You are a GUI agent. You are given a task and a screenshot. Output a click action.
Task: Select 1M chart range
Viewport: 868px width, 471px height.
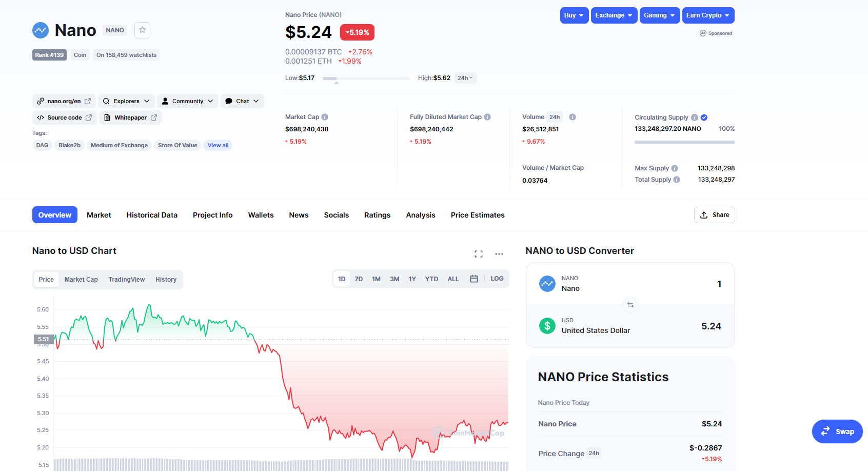tap(376, 279)
